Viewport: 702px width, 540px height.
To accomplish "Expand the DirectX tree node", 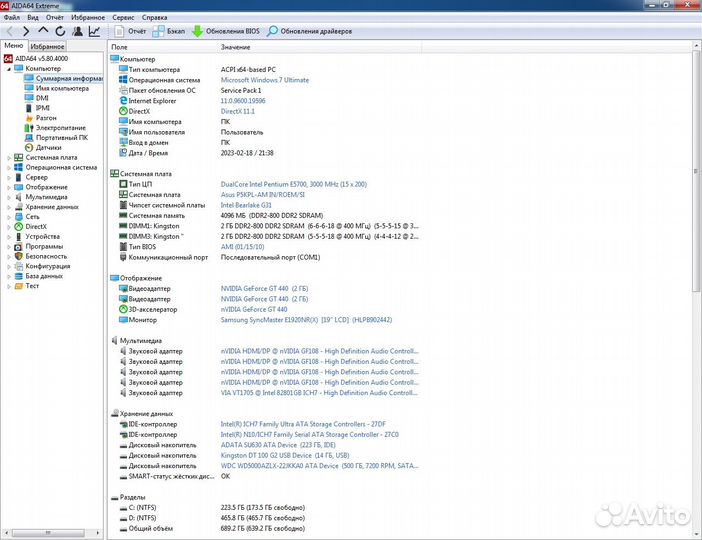I will click(x=9, y=227).
